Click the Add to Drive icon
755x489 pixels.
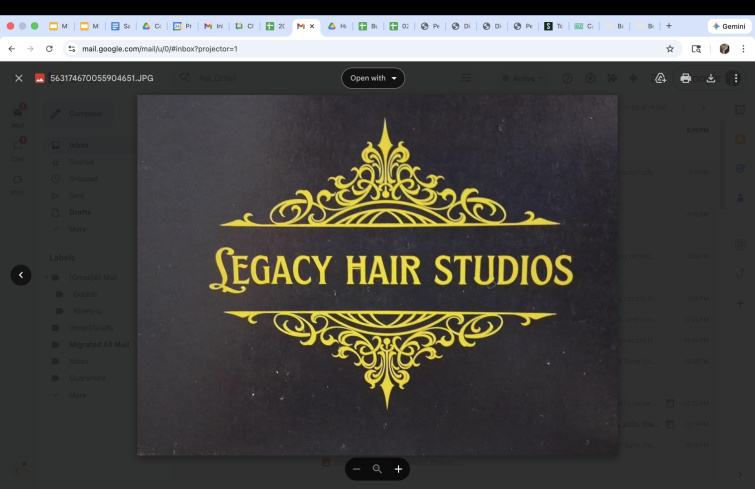click(660, 78)
